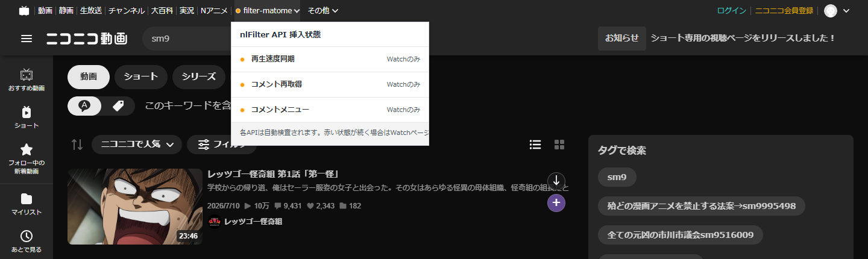868x259 pixels.
Task: Select the 動画 search tab
Action: pyautogui.click(x=89, y=76)
